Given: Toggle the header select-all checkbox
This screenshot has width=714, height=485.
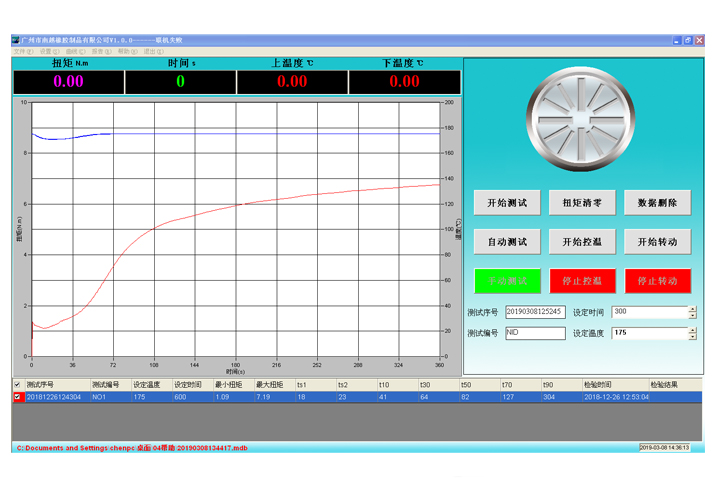Looking at the screenshot, I should click(16, 384).
